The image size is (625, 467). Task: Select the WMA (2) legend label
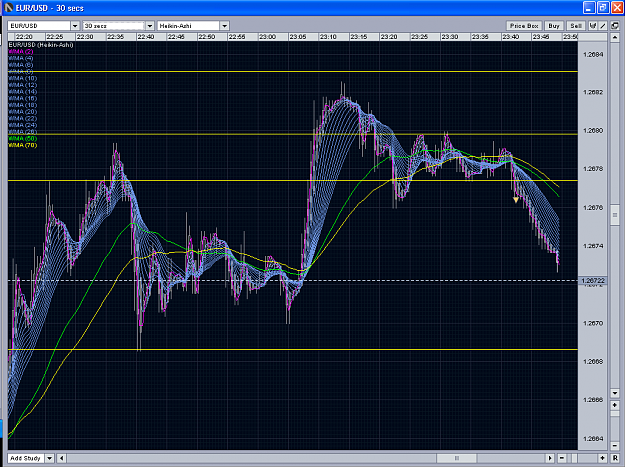pos(21,52)
